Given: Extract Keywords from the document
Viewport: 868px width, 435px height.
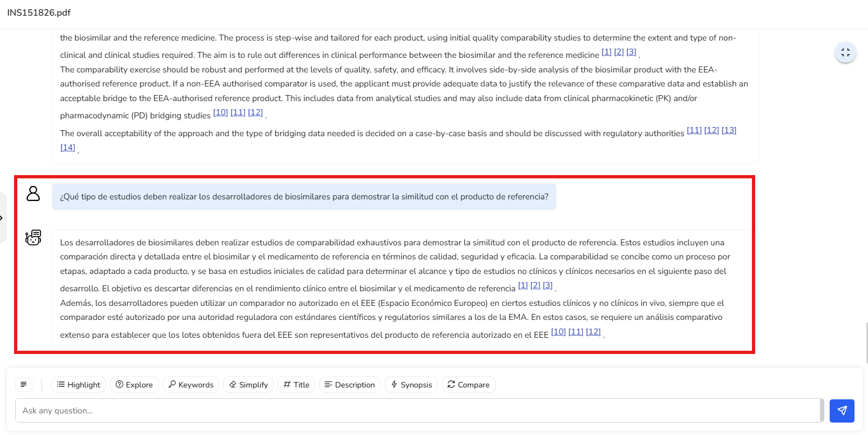Looking at the screenshot, I should click(x=191, y=385).
